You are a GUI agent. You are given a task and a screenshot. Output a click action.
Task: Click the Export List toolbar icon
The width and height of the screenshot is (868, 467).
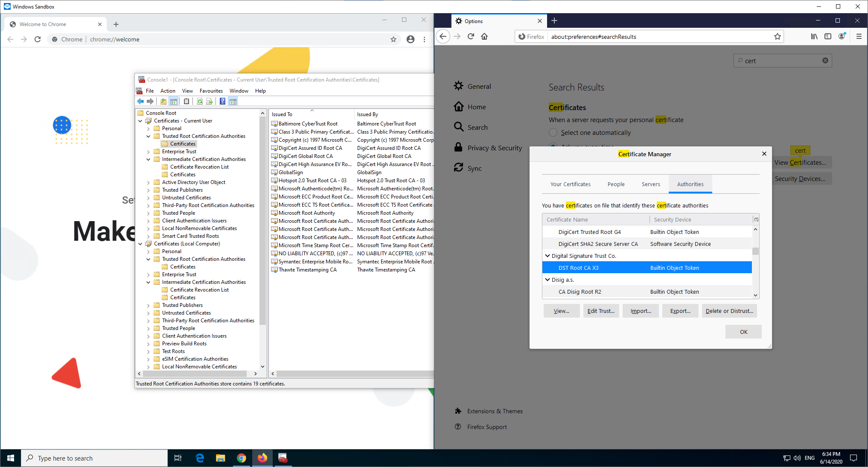tap(210, 102)
